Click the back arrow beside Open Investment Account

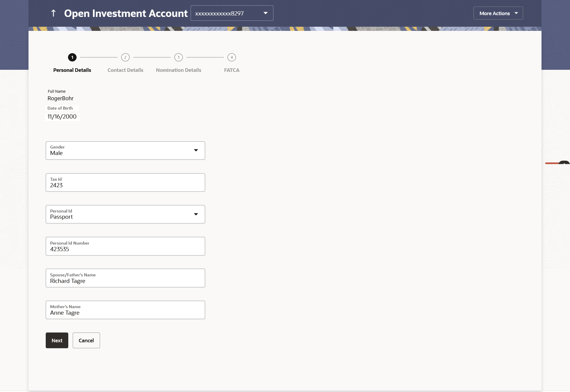(53, 13)
